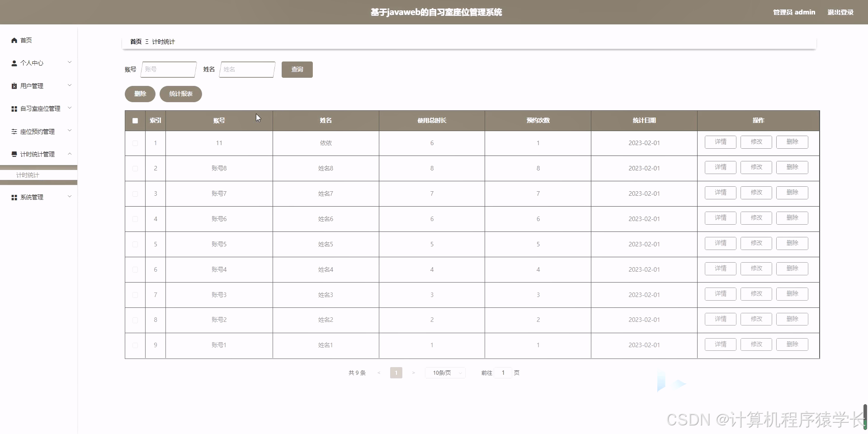
Task: Check the checkbox for row 账号6
Action: (135, 219)
